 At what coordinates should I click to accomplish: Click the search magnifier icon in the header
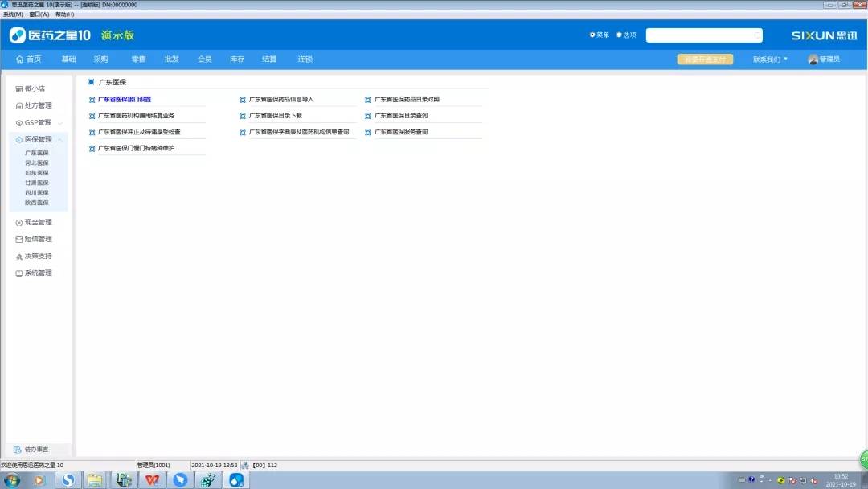(757, 35)
